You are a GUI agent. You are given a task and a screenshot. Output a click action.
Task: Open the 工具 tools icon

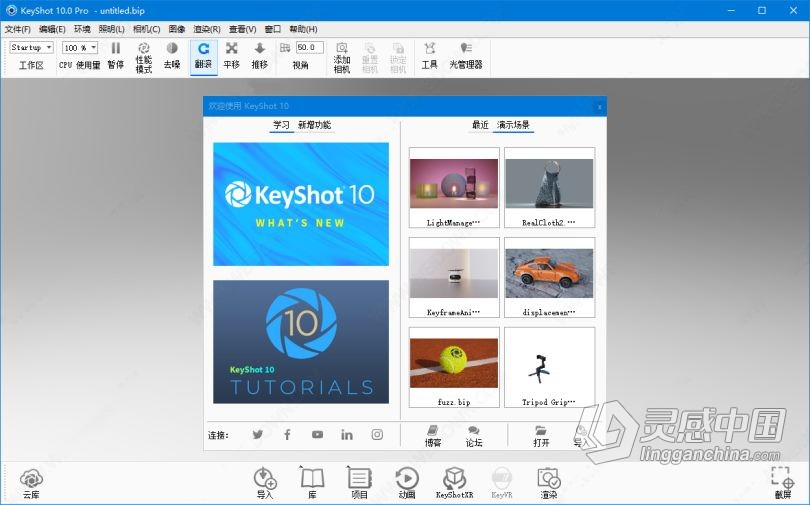coord(429,56)
